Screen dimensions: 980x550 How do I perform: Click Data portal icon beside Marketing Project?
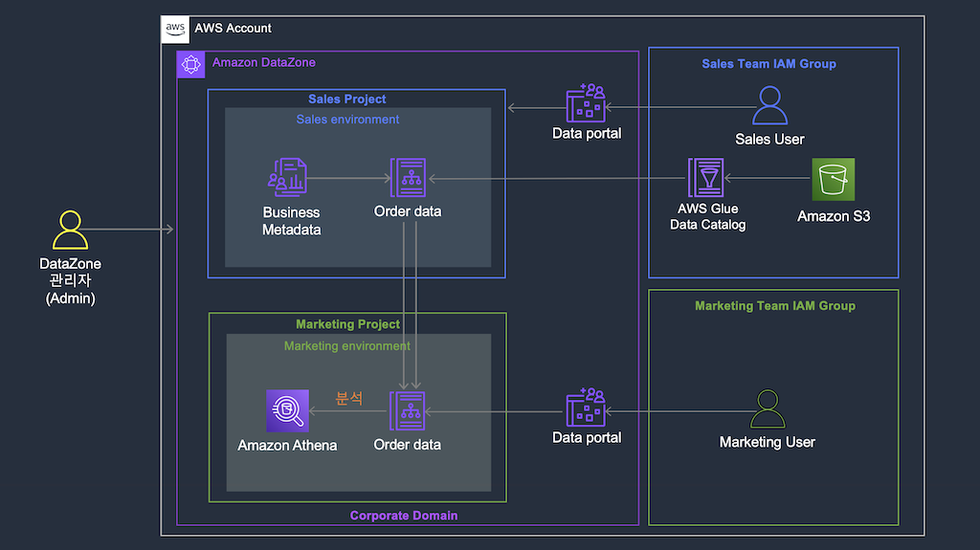pos(586,407)
